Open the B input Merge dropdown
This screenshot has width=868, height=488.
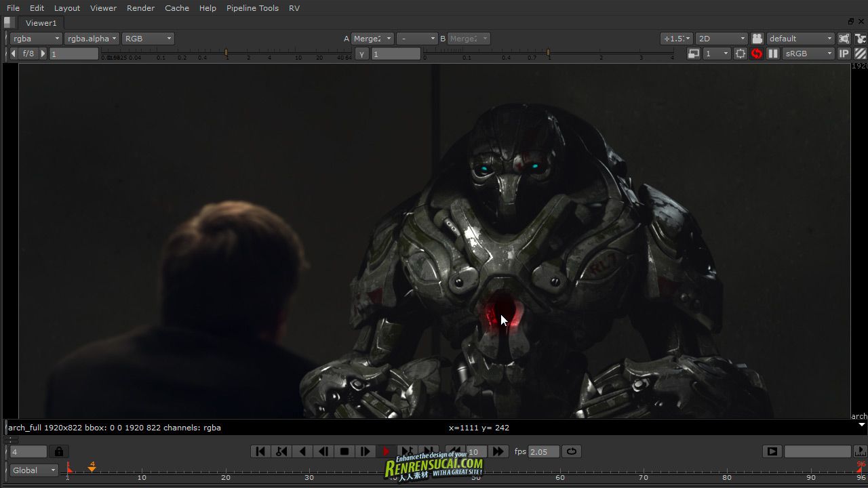pos(469,39)
